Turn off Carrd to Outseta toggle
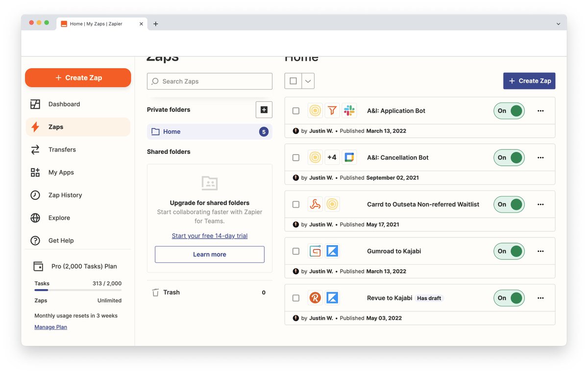This screenshot has height=374, width=588. (x=509, y=204)
